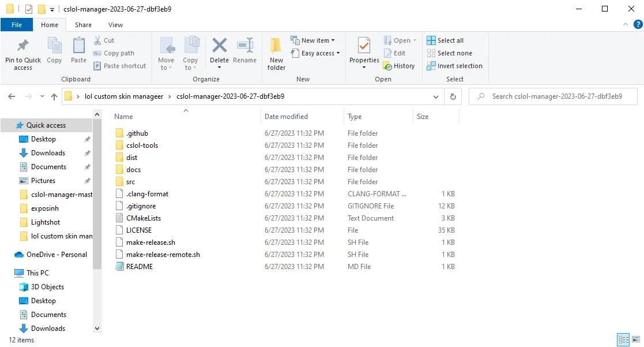Select make-release.sh file
This screenshot has width=644, height=347.
coord(150,242)
